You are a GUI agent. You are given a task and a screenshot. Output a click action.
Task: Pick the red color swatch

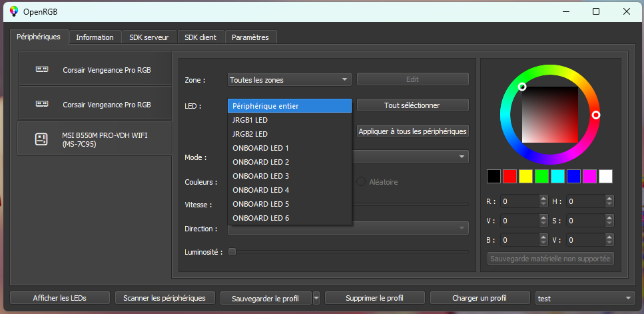(509, 176)
